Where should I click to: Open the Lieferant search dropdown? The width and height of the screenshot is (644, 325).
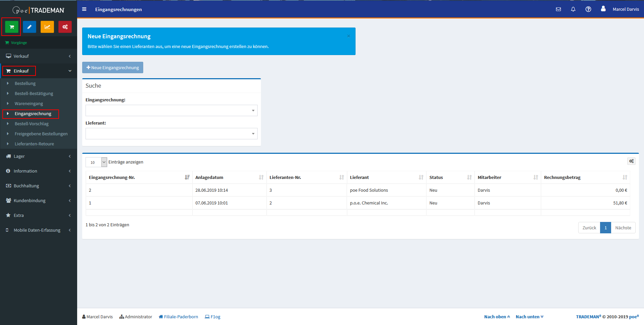click(x=171, y=134)
